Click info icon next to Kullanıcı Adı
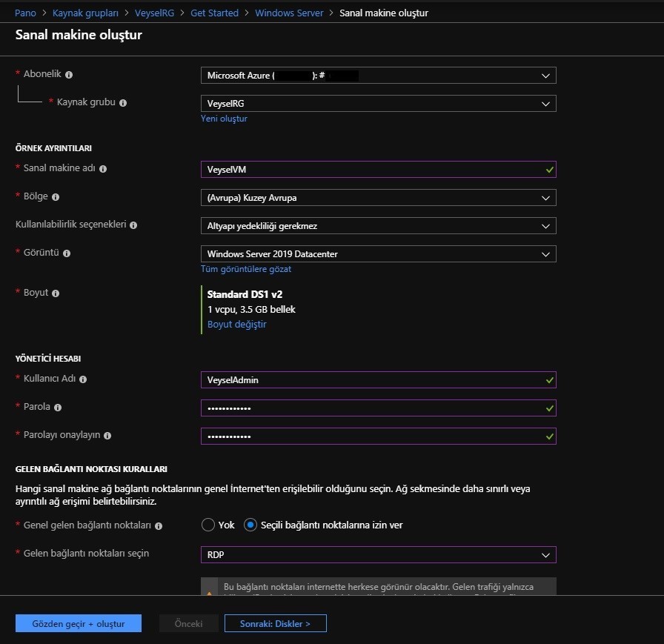This screenshot has width=664, height=644. click(83, 379)
